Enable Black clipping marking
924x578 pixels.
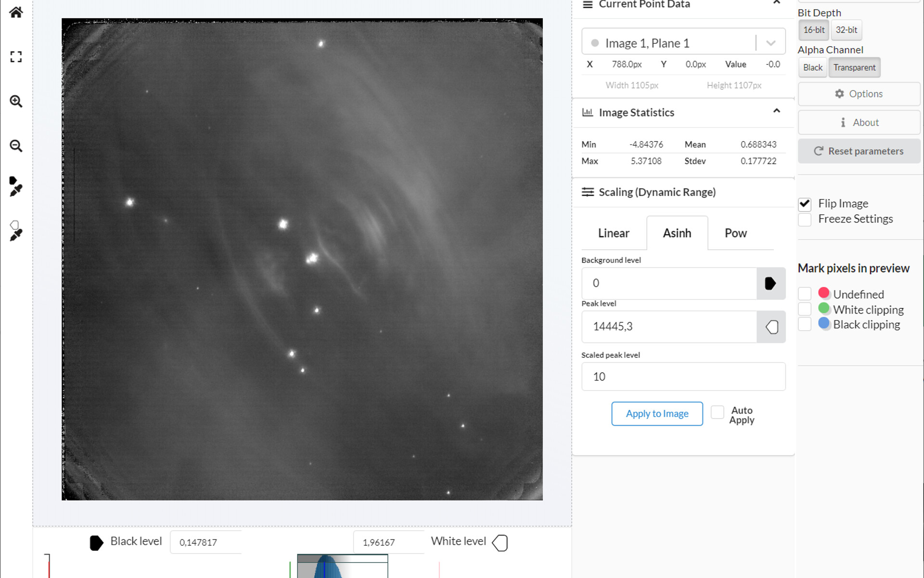pos(805,324)
